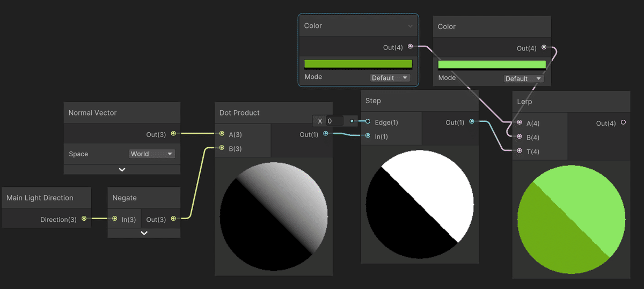644x289 pixels.
Task: Select the Step node title
Action: tap(373, 100)
